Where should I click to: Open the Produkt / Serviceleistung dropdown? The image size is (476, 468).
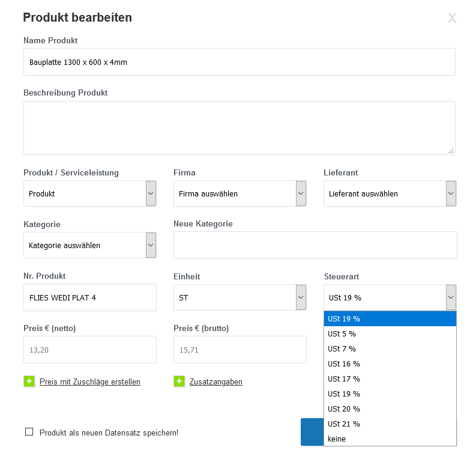click(x=90, y=193)
